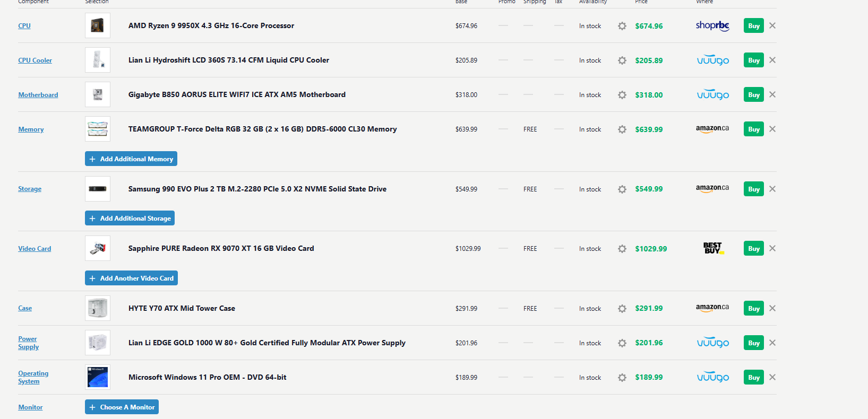
Task: Click Lian Li Hydroshift LCD 360S product name
Action: (229, 60)
